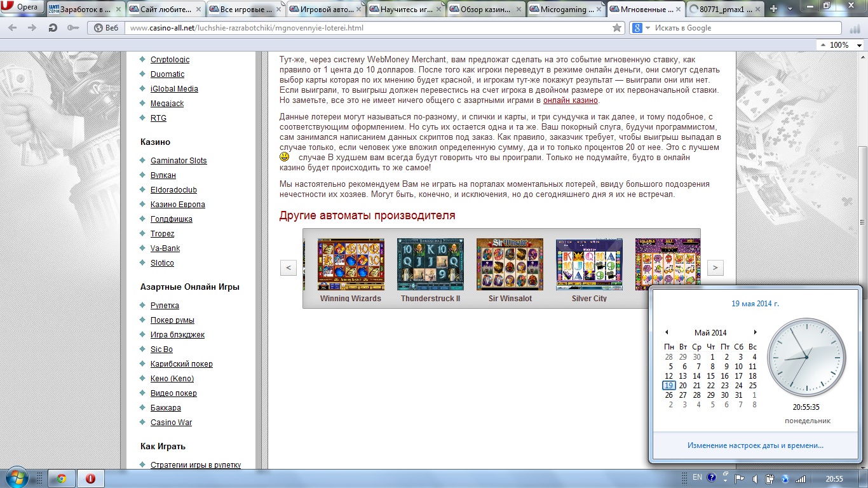
Task: Select 25 in the May calendar
Action: click(753, 386)
